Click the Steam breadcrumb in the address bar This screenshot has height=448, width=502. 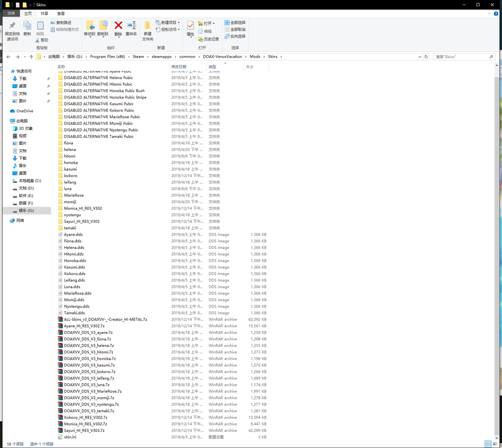pos(138,57)
